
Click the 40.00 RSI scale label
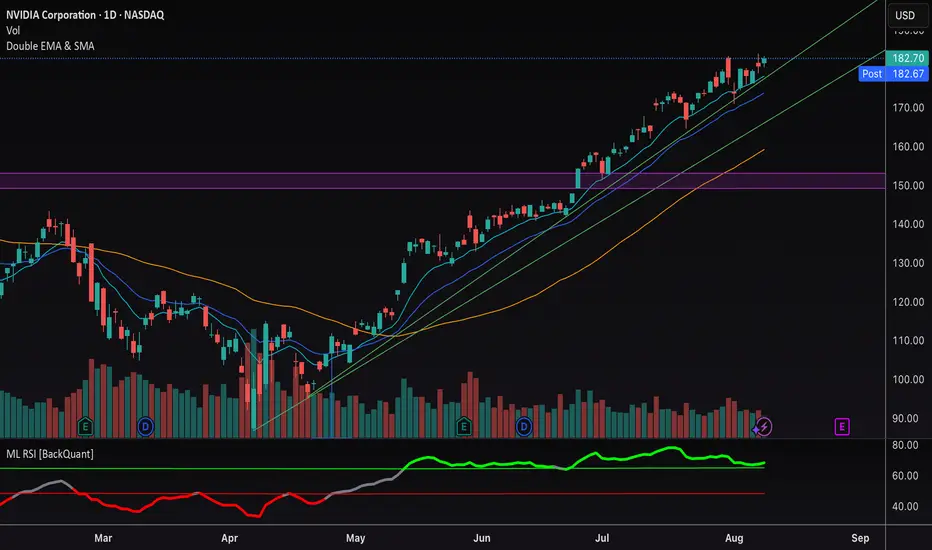[x=905, y=507]
